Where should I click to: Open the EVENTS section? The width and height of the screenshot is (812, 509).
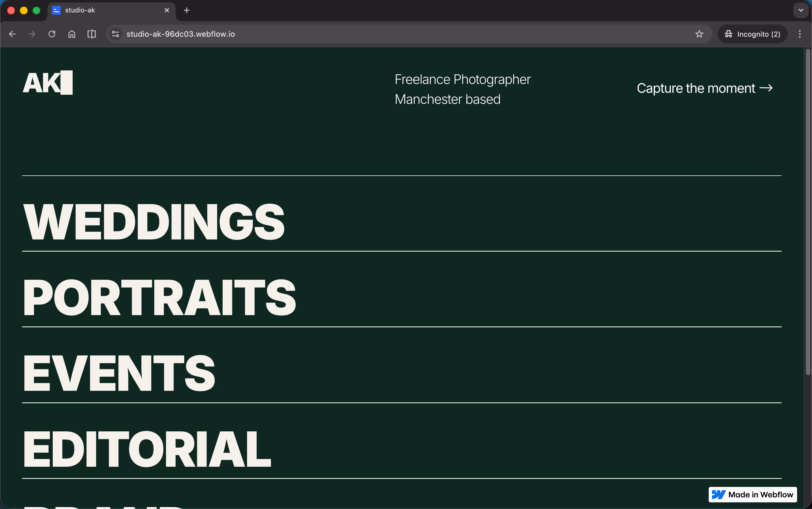pyautogui.click(x=119, y=374)
